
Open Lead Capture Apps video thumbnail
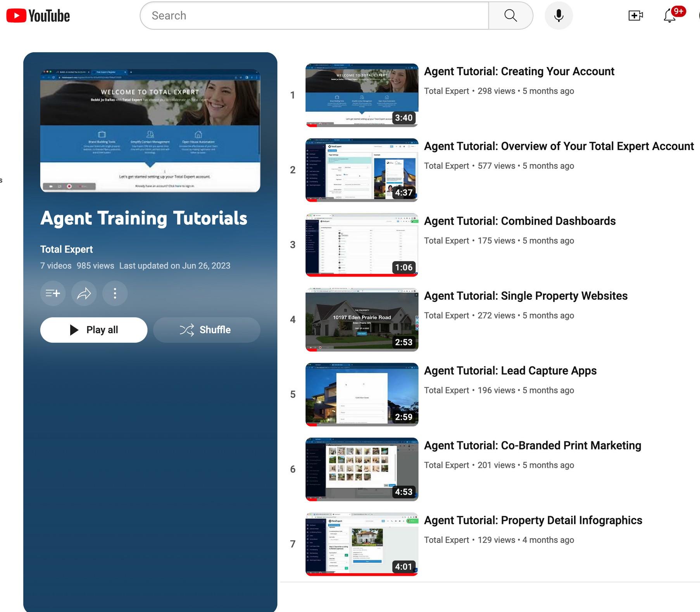[x=362, y=394]
